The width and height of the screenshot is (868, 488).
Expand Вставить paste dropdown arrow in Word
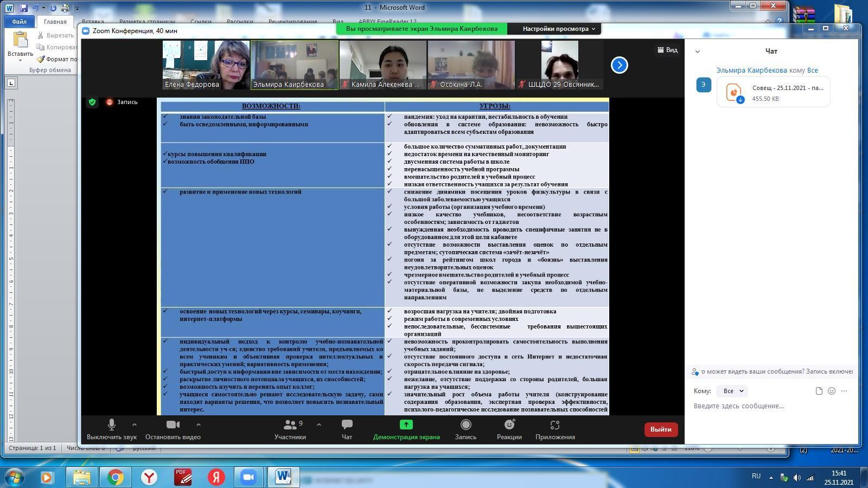coord(20,60)
